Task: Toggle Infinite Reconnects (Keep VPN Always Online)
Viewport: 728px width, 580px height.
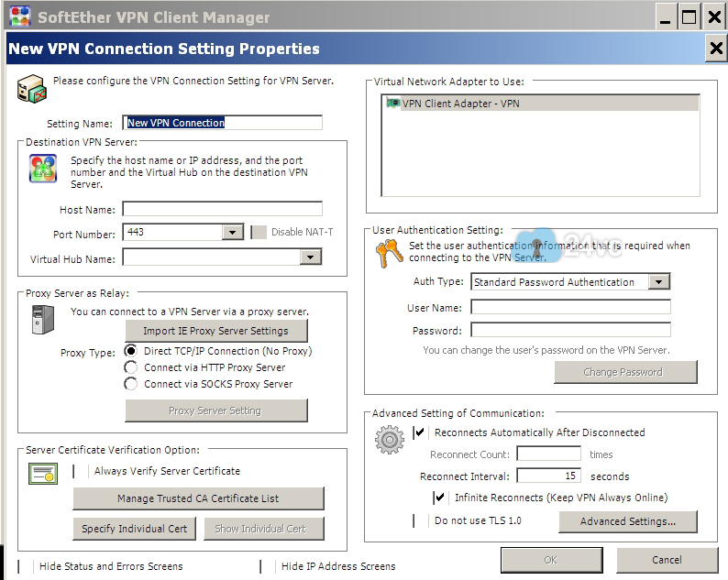Action: (441, 498)
